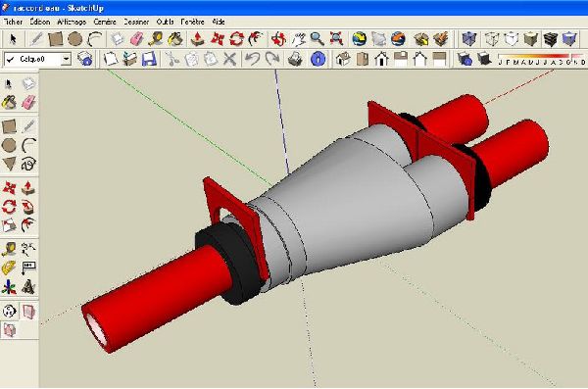This screenshot has height=389, width=588.
Task: Select the Zoom magnifier tool
Action: (318, 39)
